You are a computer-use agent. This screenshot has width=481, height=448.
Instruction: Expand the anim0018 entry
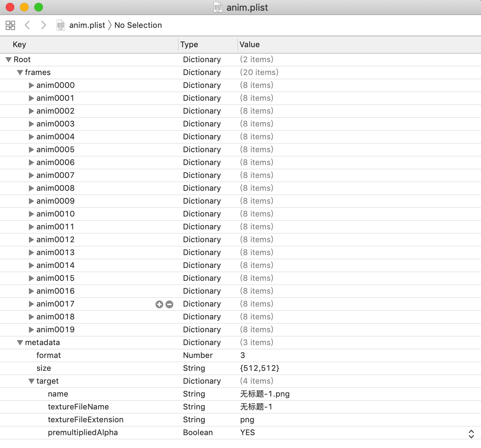(31, 317)
